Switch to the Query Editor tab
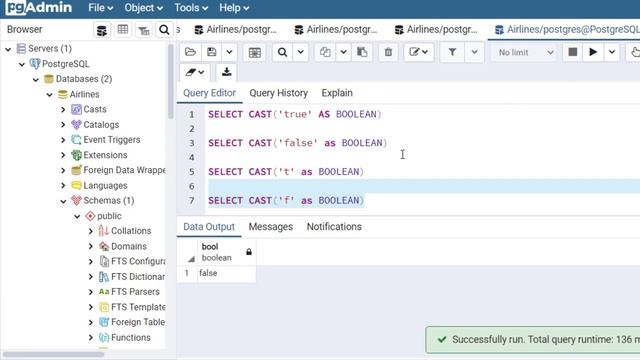Screen dimensions: 640x360 coord(209,93)
